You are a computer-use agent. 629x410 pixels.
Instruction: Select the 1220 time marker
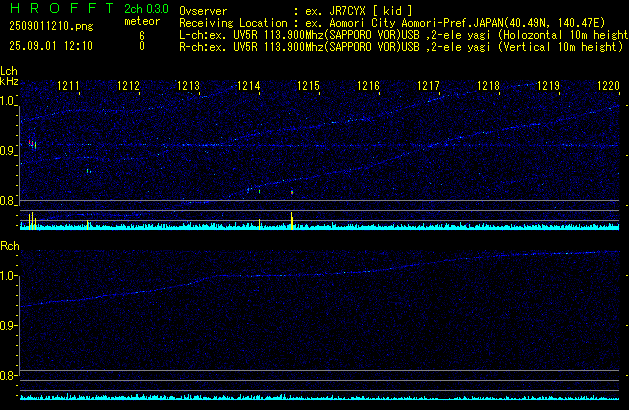(608, 86)
